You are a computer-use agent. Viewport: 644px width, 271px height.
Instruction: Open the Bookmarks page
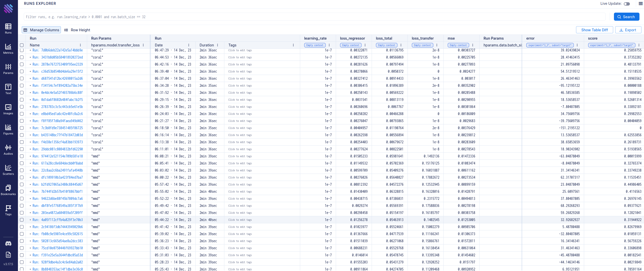point(8,190)
